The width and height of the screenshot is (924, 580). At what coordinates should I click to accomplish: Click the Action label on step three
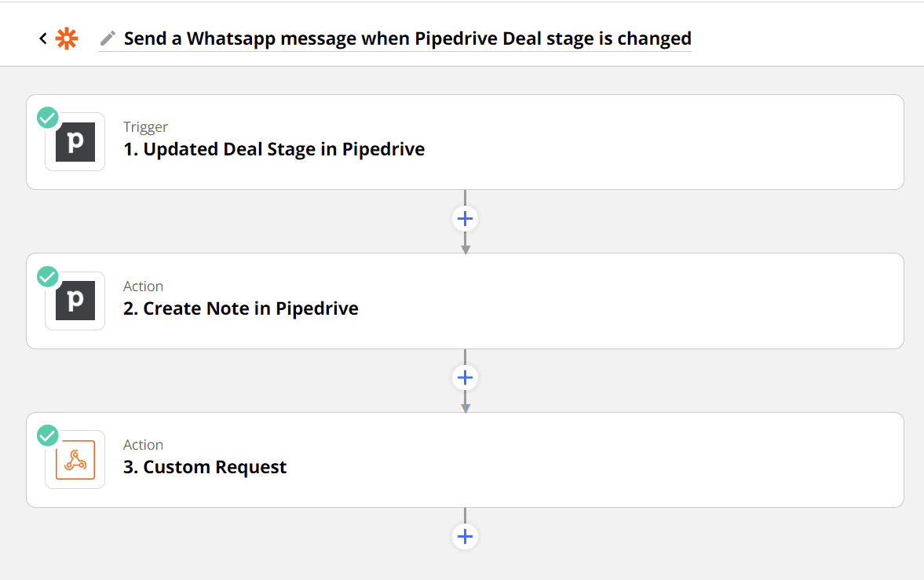[x=143, y=444]
